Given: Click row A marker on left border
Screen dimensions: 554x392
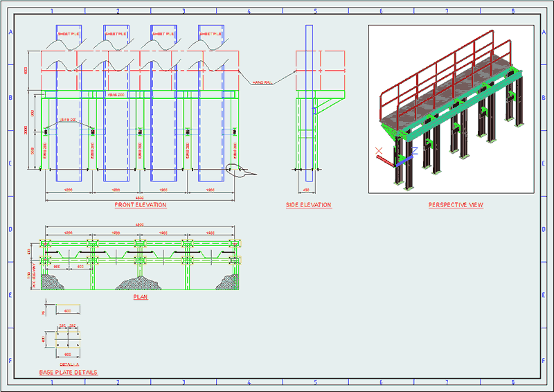Looking at the screenshot, I should pyautogui.click(x=10, y=32).
